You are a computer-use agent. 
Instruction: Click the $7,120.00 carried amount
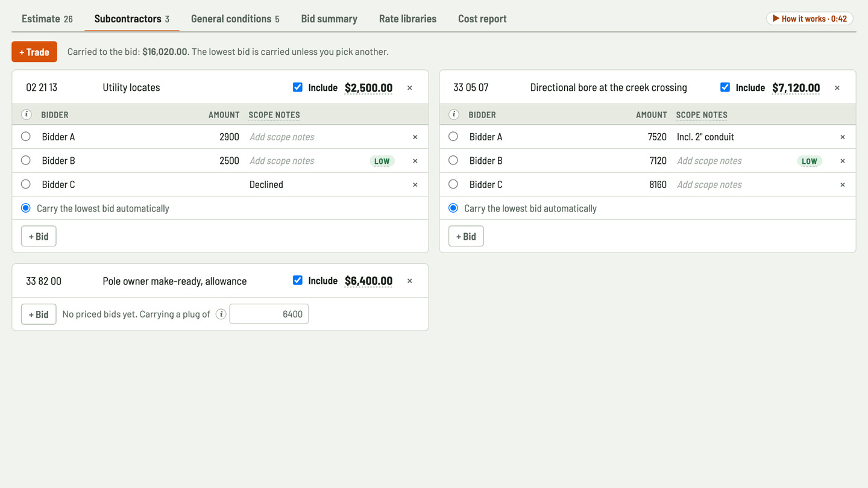[x=796, y=88]
